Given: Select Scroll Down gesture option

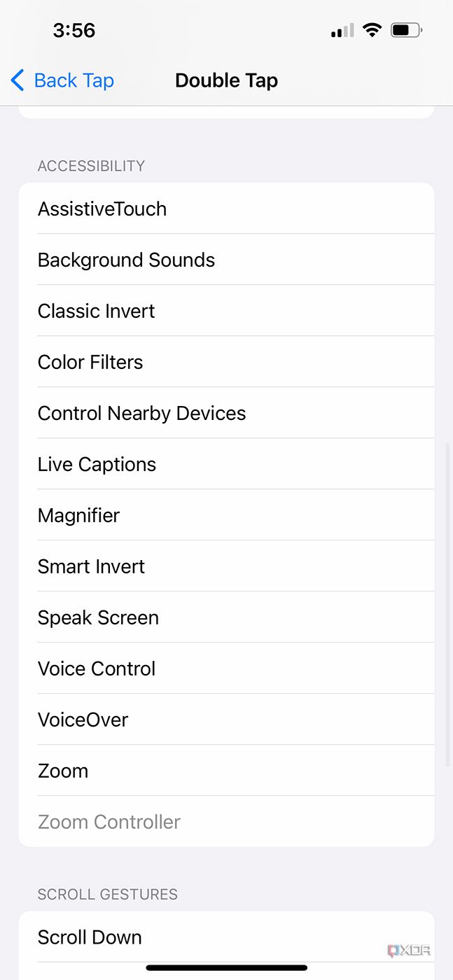Looking at the screenshot, I should [90, 937].
